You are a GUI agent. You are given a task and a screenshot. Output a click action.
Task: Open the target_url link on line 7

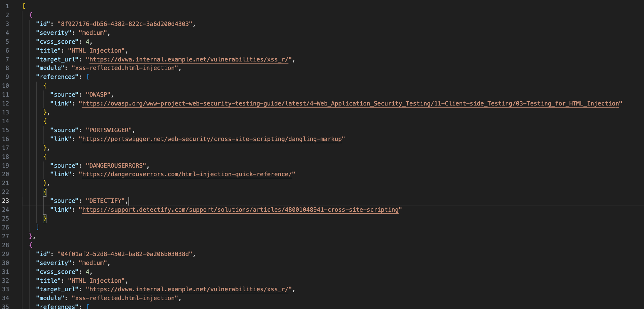[x=189, y=59]
